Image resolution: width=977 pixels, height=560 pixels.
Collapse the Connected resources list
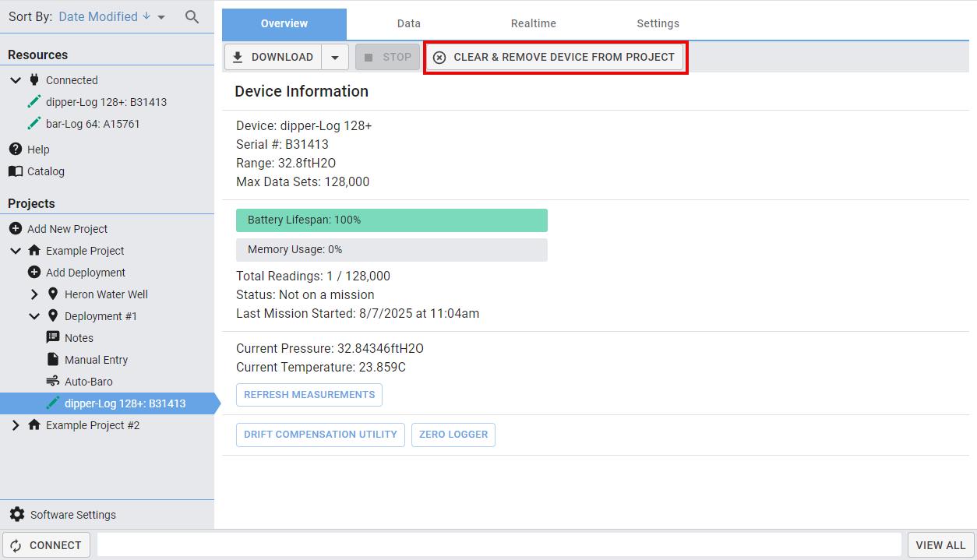pyautogui.click(x=16, y=80)
